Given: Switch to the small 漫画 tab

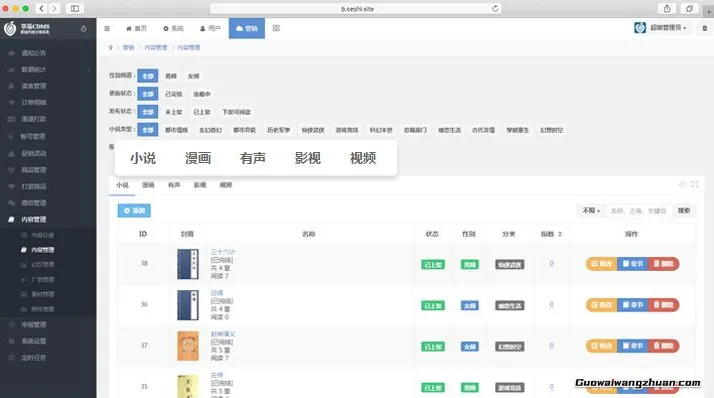Looking at the screenshot, I should [148, 185].
